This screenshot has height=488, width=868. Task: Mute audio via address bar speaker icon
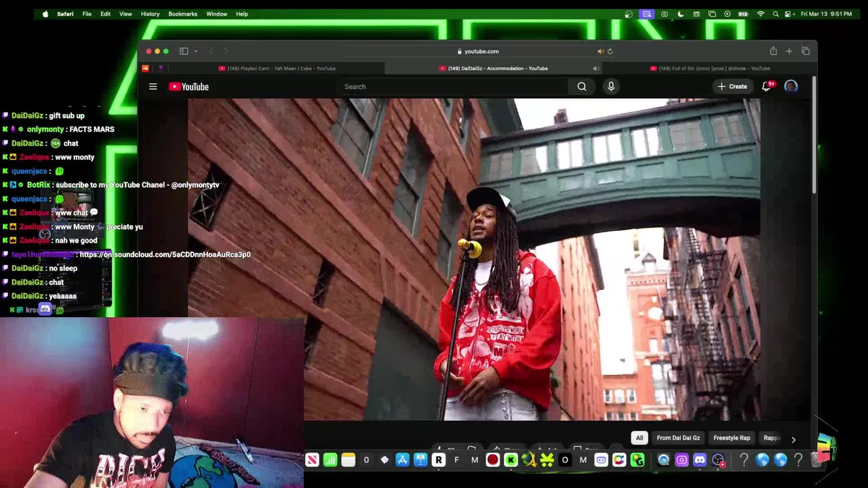[x=600, y=52]
